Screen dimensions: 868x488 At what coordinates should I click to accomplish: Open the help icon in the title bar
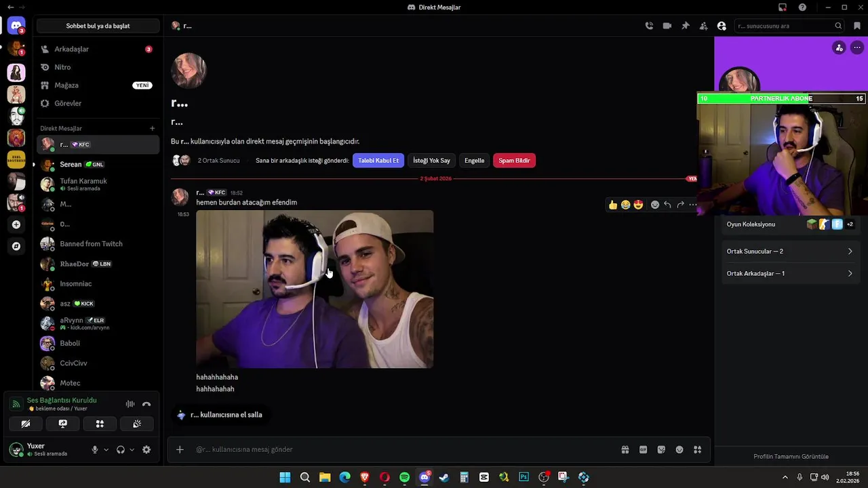pyautogui.click(x=802, y=7)
